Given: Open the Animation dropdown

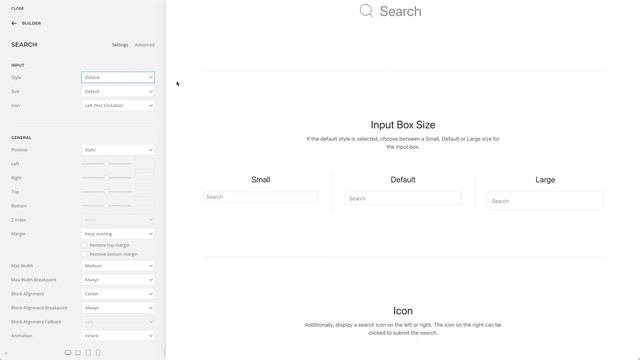Looking at the screenshot, I should pos(118,336).
